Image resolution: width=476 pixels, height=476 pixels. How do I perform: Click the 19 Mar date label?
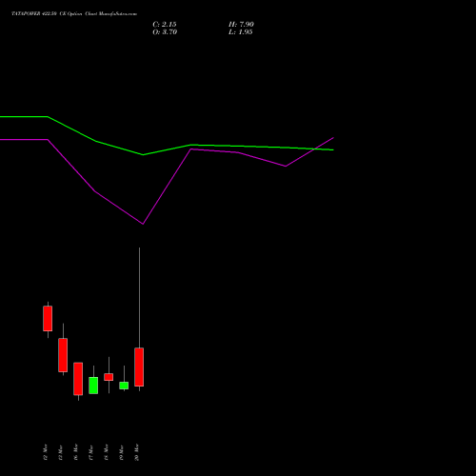click(122, 452)
